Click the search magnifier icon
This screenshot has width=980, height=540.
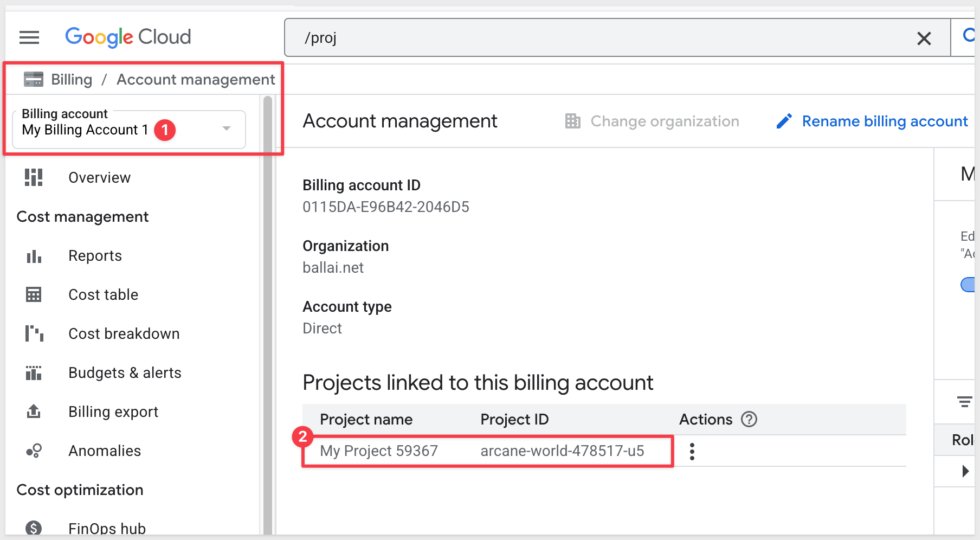coord(968,36)
